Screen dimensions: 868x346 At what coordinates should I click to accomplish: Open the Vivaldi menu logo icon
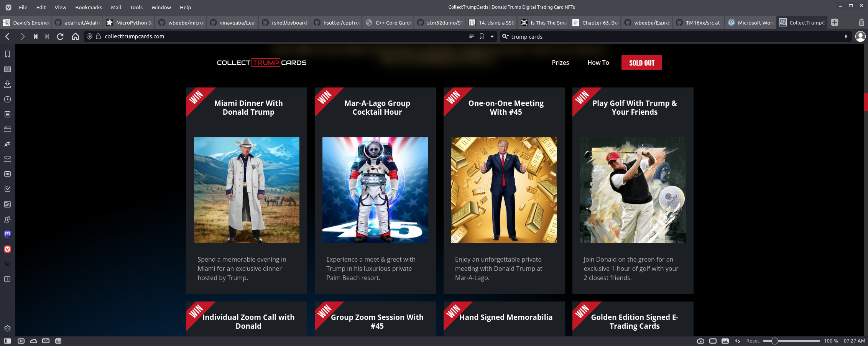[x=8, y=7]
